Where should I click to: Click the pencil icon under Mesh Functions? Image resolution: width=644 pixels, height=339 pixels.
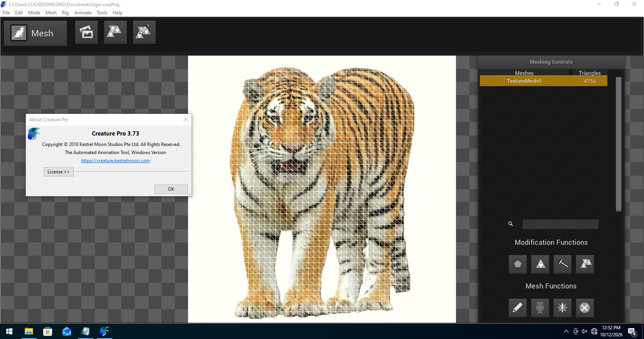coord(517,308)
